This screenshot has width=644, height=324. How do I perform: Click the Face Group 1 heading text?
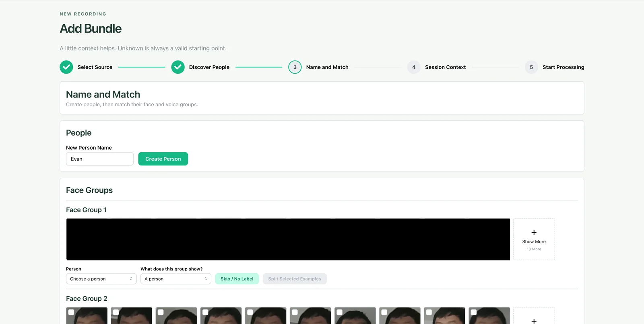coord(86,210)
